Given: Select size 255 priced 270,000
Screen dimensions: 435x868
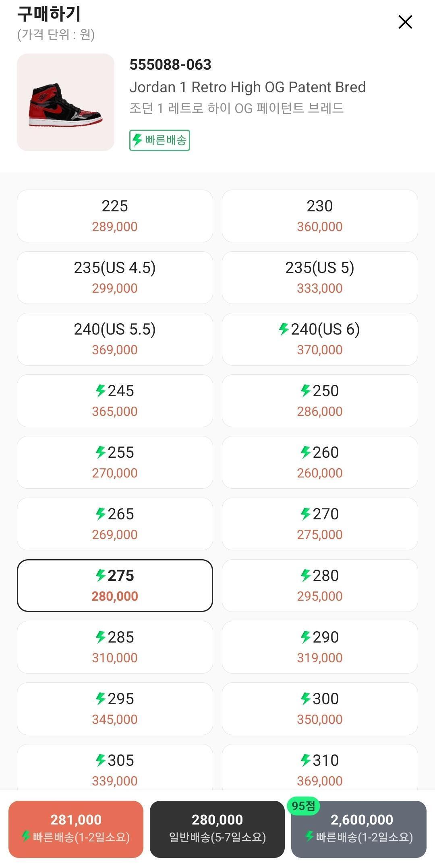Looking at the screenshot, I should click(x=115, y=462).
